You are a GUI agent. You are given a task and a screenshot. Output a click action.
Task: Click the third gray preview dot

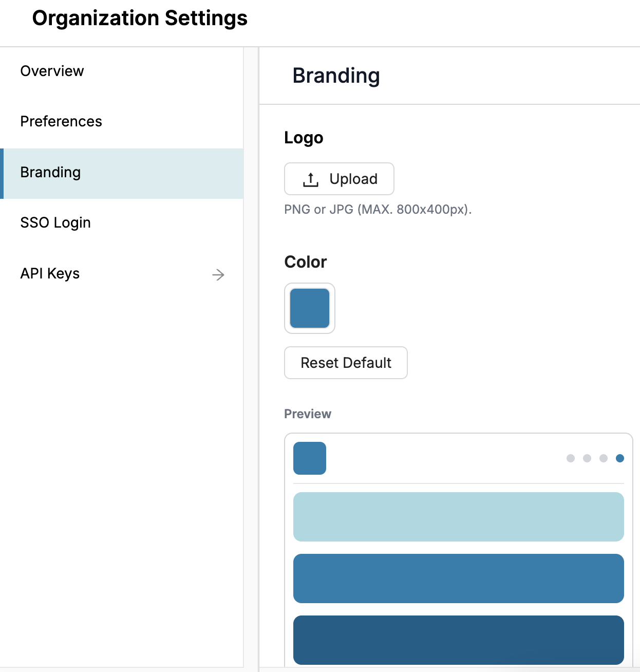604,458
